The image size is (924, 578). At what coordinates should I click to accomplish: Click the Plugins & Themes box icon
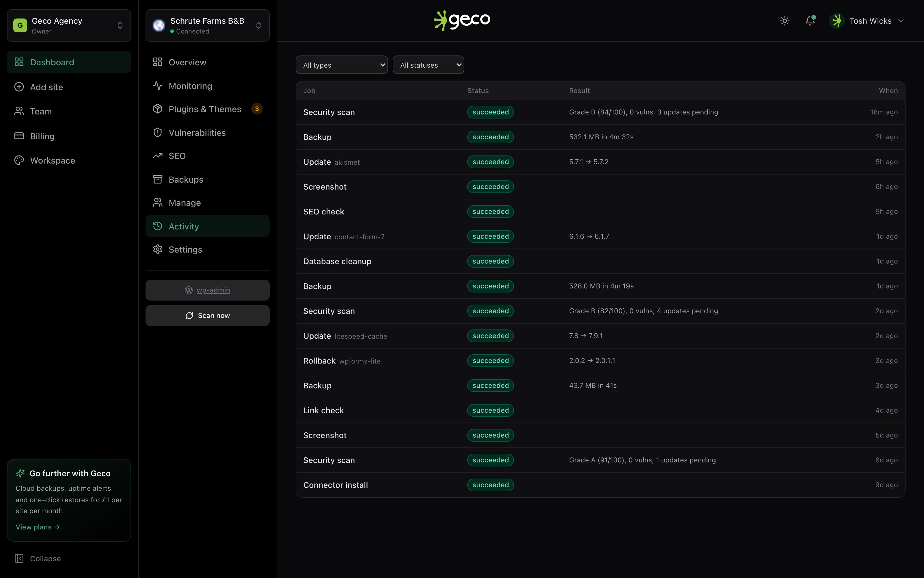click(x=158, y=109)
